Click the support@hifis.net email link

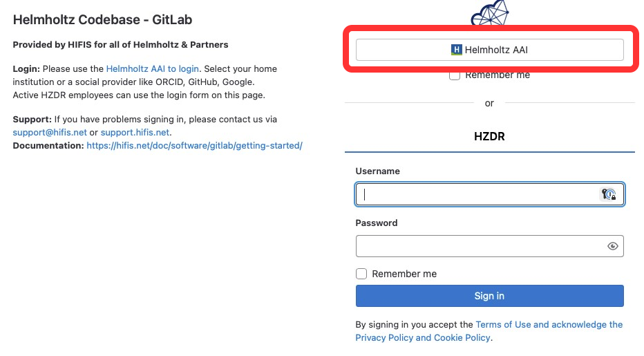tap(50, 132)
